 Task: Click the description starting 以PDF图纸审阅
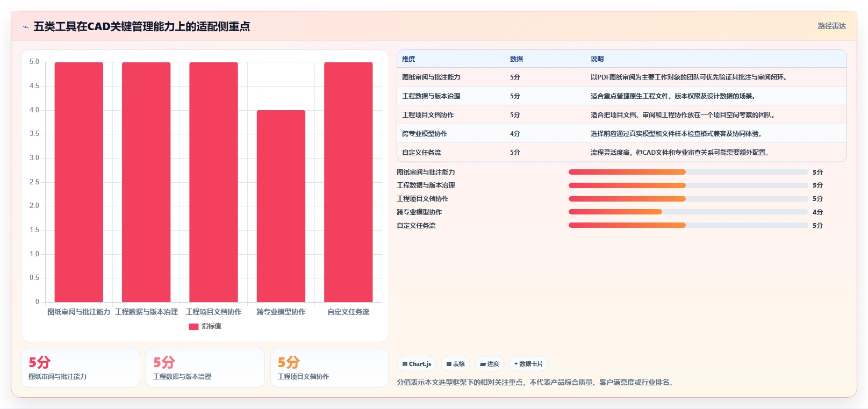(x=690, y=77)
